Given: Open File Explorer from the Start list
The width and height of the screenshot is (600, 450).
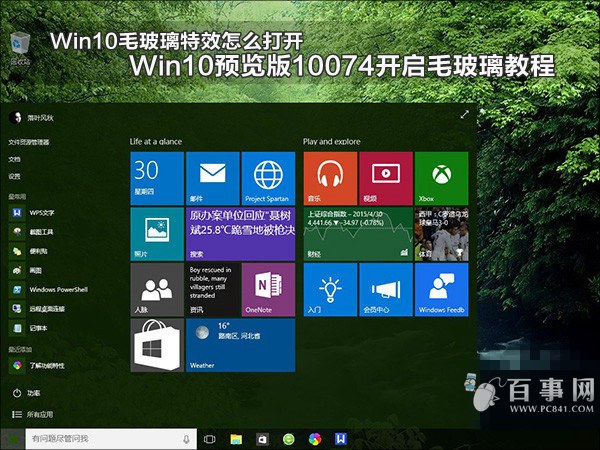Looking at the screenshot, I should (29, 142).
